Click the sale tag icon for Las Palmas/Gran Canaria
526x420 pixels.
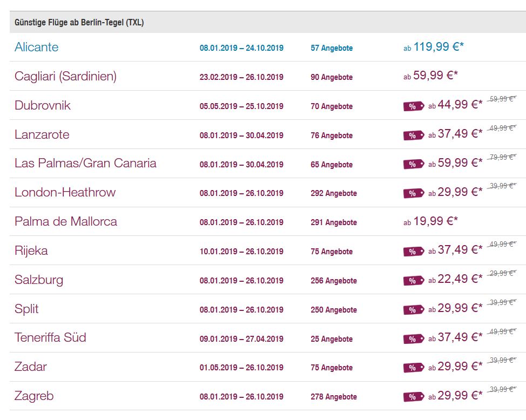point(414,164)
